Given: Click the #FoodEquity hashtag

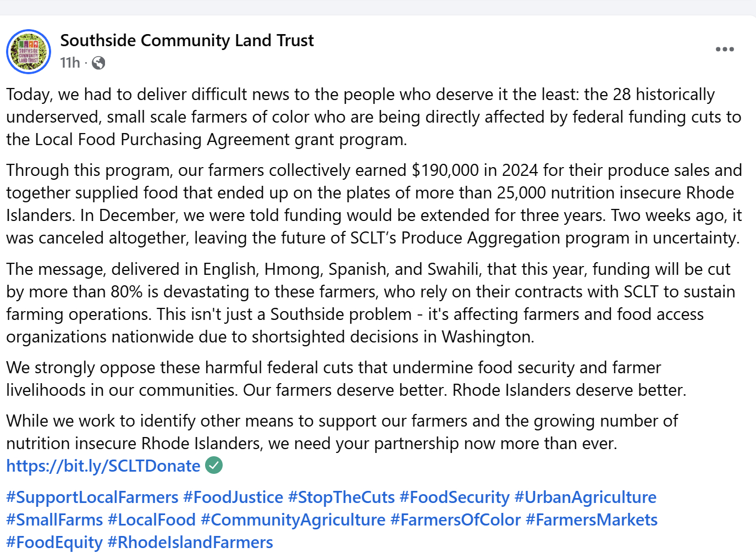Looking at the screenshot, I should pyautogui.click(x=54, y=543).
